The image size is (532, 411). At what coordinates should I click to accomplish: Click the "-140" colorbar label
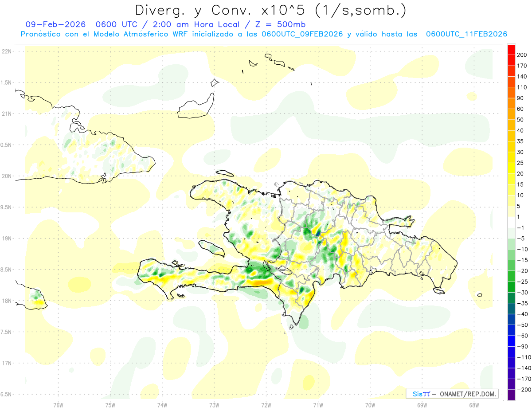(x=524, y=368)
